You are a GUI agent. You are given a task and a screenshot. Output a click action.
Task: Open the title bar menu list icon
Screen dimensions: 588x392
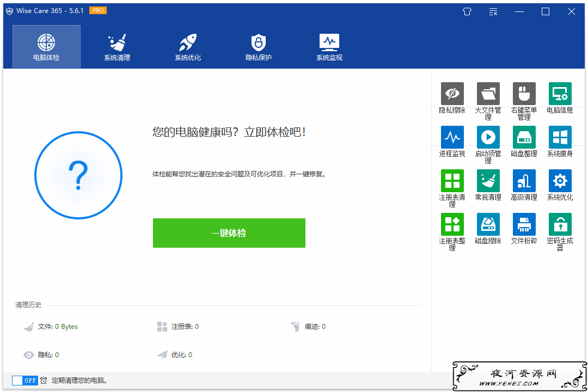point(493,11)
